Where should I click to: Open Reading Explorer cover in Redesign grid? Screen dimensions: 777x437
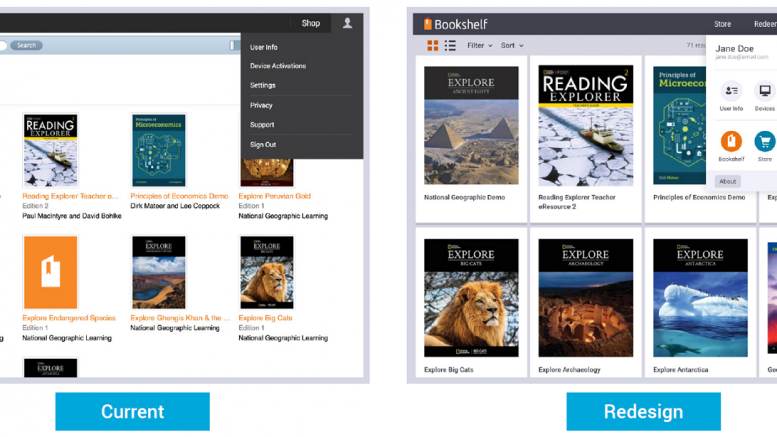[x=585, y=125]
